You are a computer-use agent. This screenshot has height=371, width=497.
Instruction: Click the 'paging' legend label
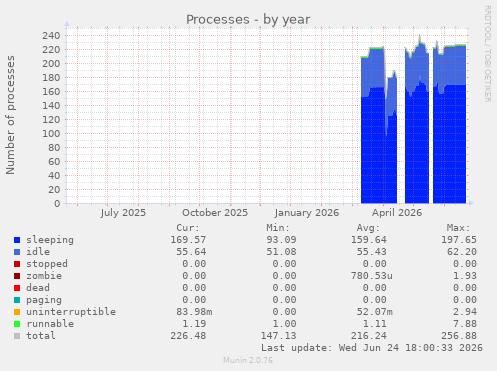[44, 300]
